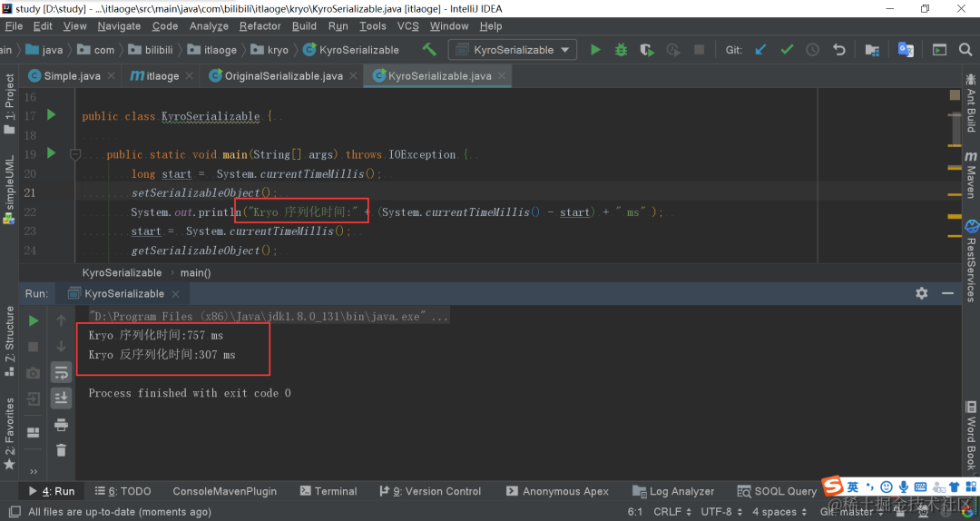Open the SOQL Query tool window
This screenshot has width=980, height=521.
click(x=777, y=492)
